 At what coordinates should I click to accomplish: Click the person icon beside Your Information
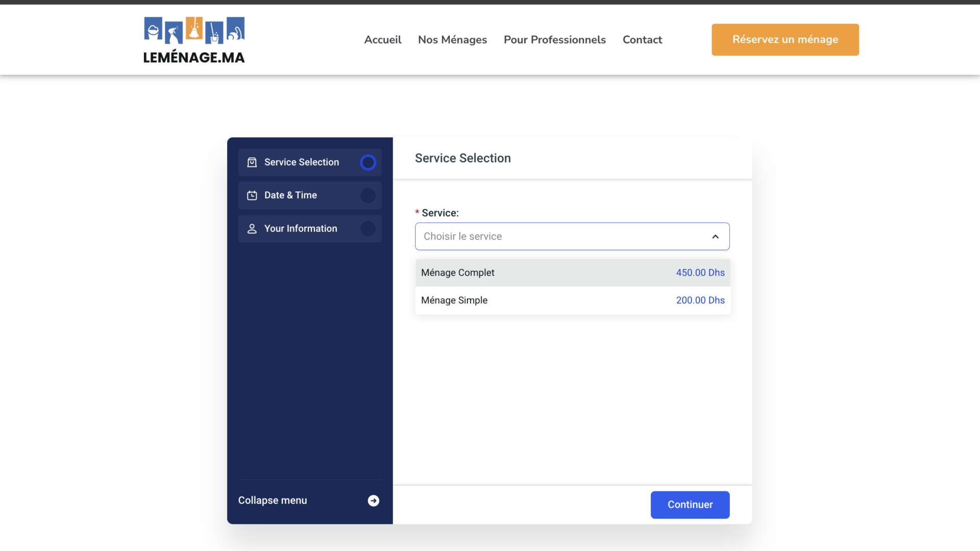click(252, 229)
